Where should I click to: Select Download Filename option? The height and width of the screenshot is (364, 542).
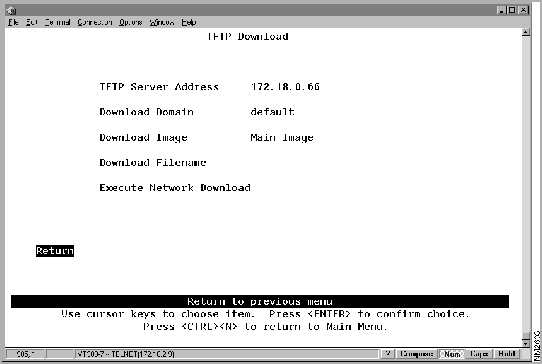153,162
